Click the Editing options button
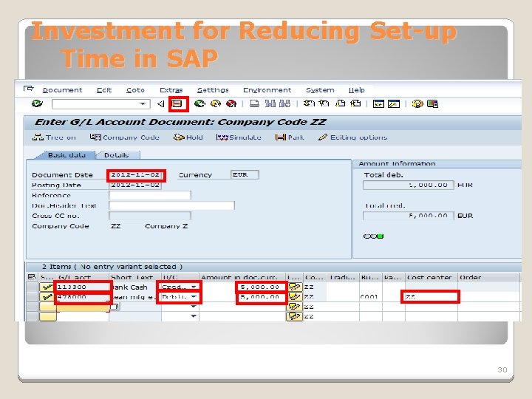532x399 pixels. point(353,137)
